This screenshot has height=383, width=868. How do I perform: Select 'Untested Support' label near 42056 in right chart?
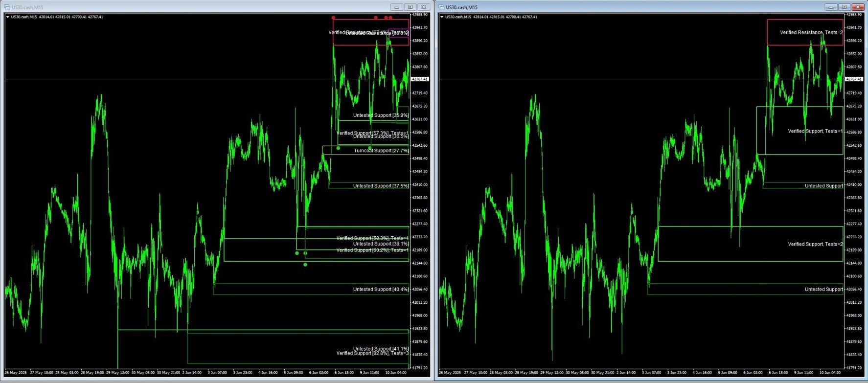tap(824, 290)
